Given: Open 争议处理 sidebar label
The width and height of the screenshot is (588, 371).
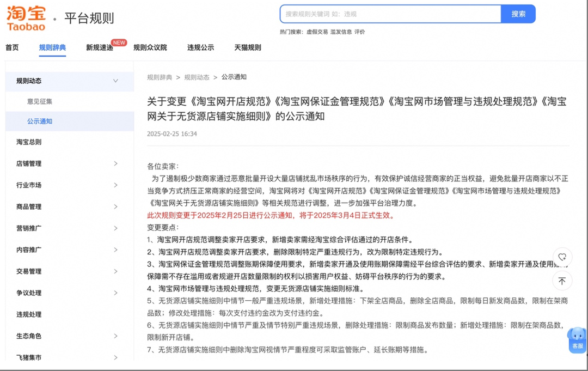Looking at the screenshot, I should pos(29,293).
